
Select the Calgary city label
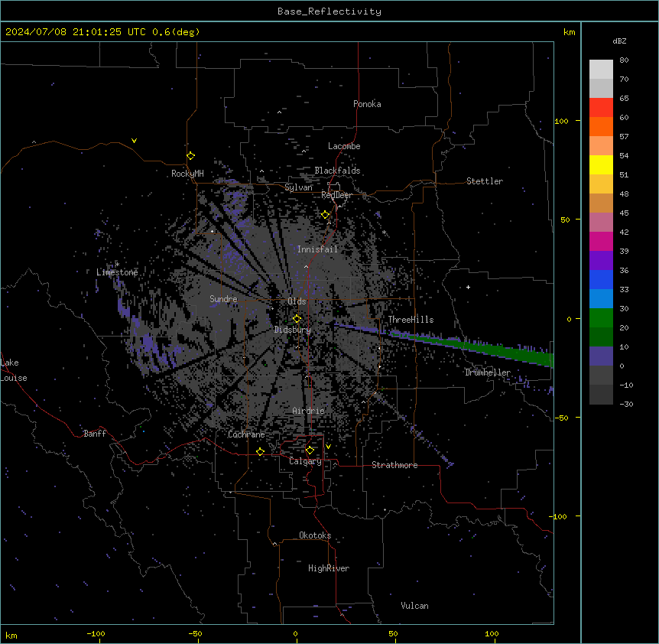(x=305, y=461)
